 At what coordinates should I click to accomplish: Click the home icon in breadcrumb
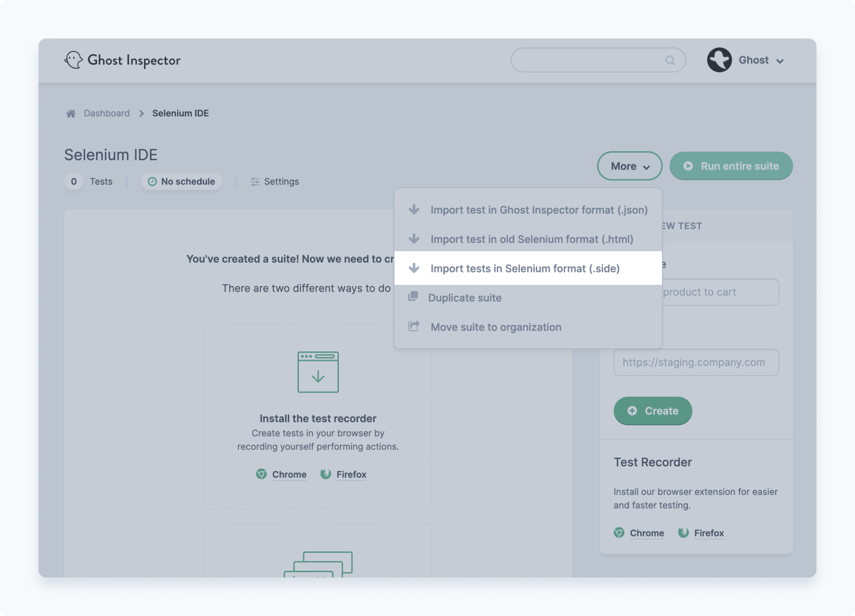[x=71, y=114]
